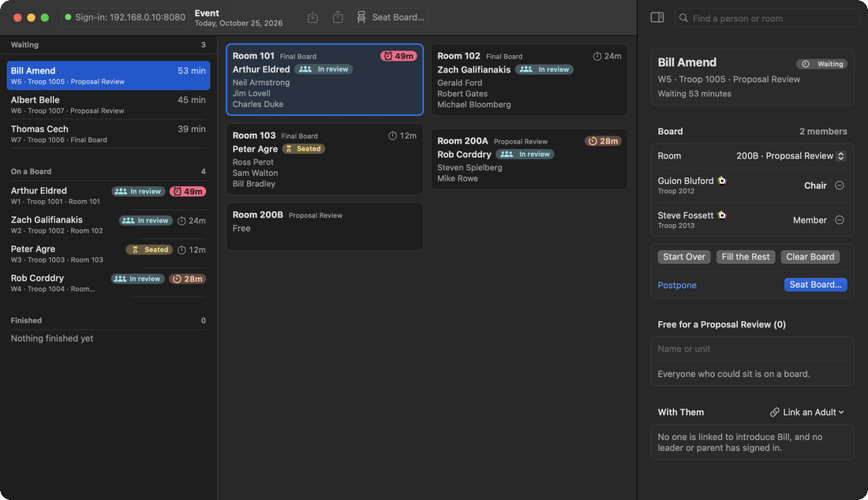This screenshot has height=500, width=868.
Task: Open Seat Board toolbar button
Action: click(391, 17)
